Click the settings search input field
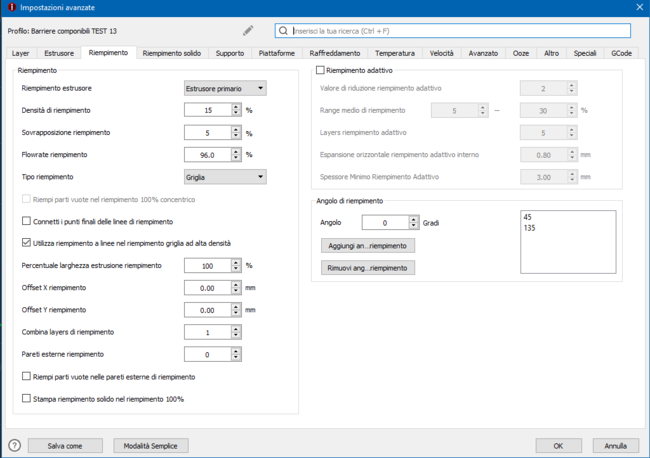Screen dimensions: 650x458 (460, 31)
